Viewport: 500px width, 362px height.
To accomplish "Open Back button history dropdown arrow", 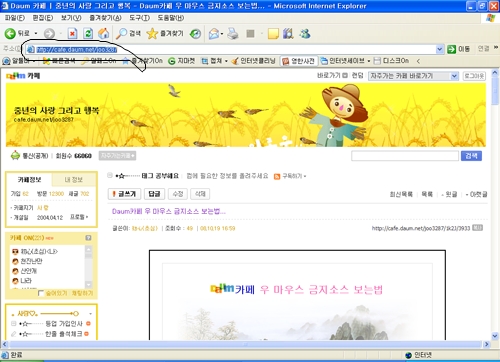I will pyautogui.click(x=36, y=33).
